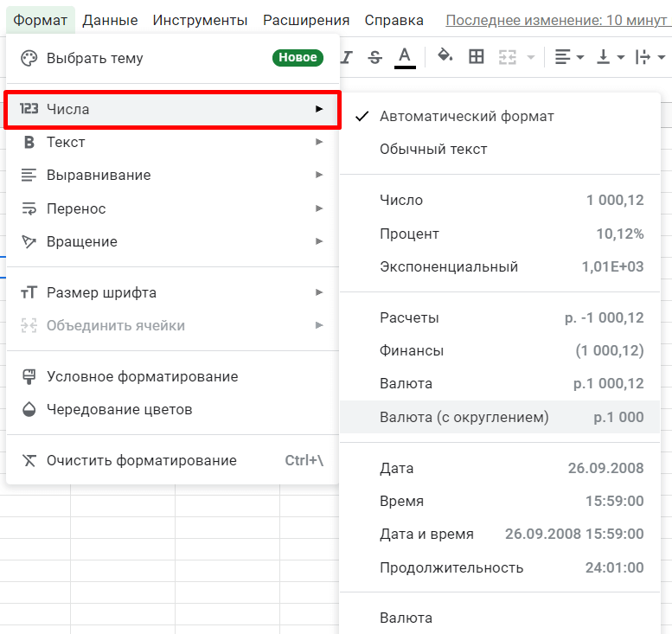Screen dimensions: 672x634
Task: Apply the Продолжительность format
Action: coord(500,567)
